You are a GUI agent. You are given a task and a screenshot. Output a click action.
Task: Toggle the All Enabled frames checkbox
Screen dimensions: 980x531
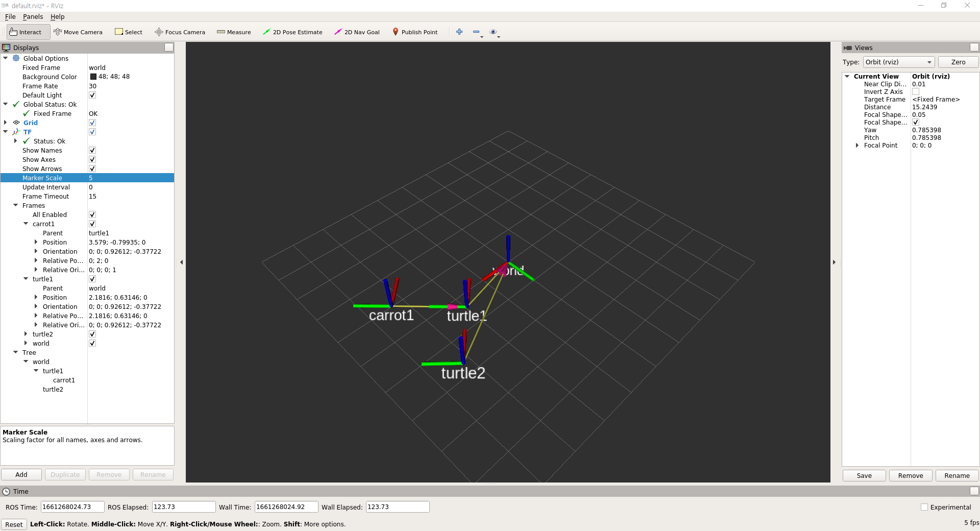[x=92, y=214]
